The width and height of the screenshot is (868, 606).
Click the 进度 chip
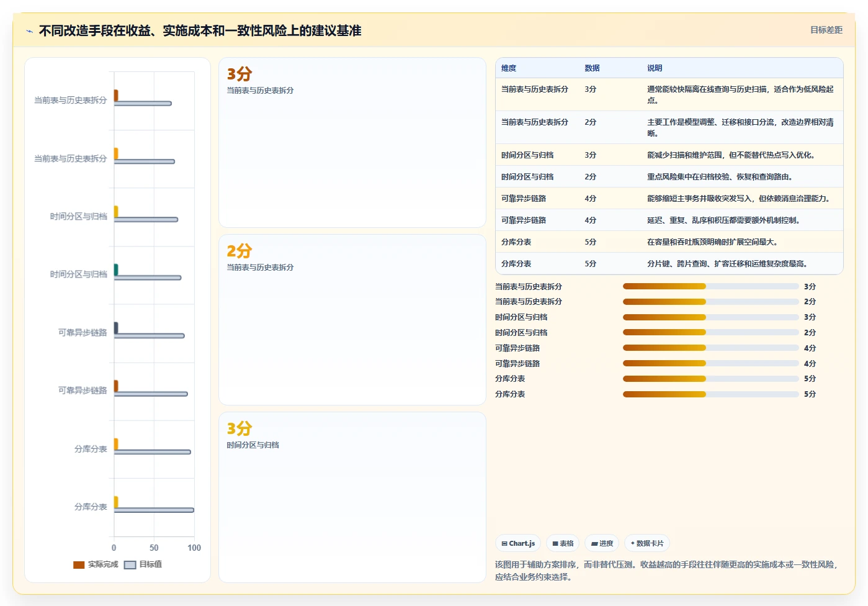(x=602, y=543)
